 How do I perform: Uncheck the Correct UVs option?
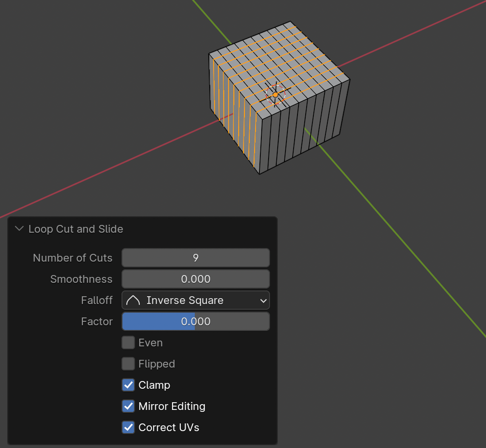pyautogui.click(x=128, y=427)
